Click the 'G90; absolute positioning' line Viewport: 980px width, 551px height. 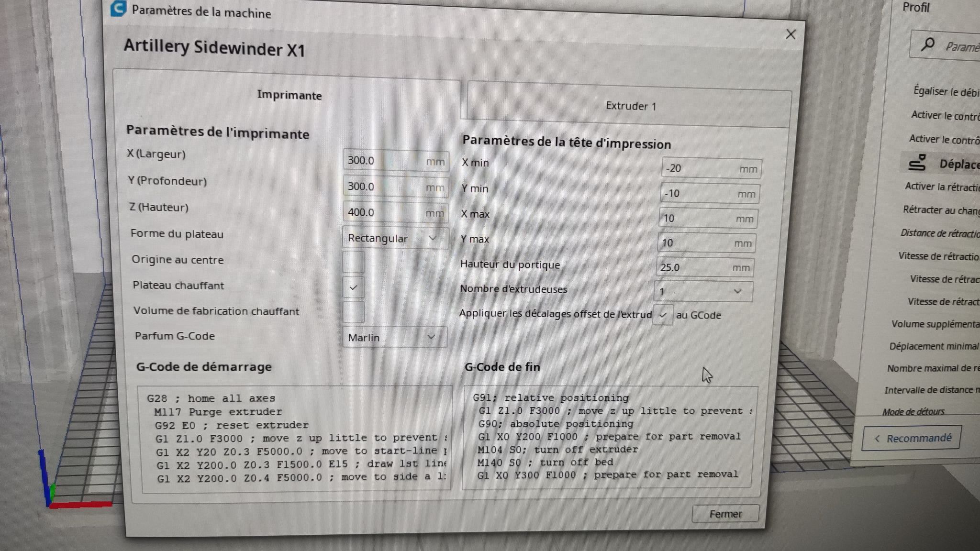click(x=556, y=424)
